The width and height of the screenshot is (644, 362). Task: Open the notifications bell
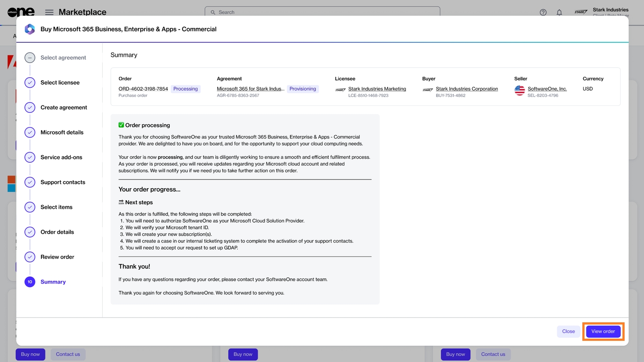(559, 12)
